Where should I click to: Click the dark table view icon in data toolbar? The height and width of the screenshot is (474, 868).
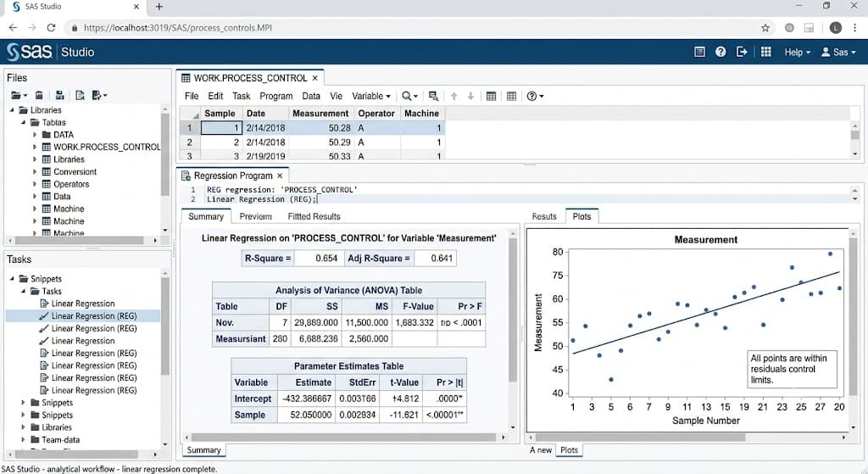click(491, 96)
